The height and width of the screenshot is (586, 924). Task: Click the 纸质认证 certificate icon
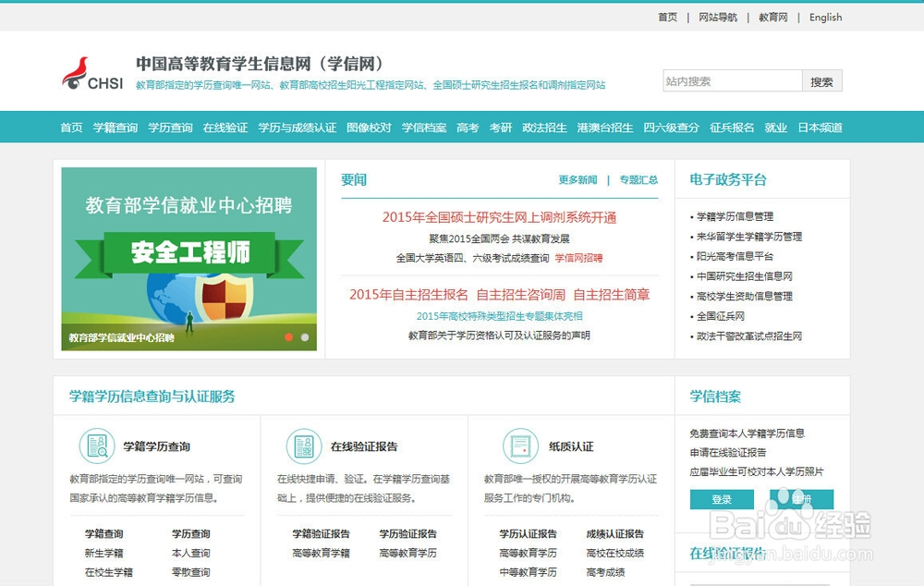520,446
